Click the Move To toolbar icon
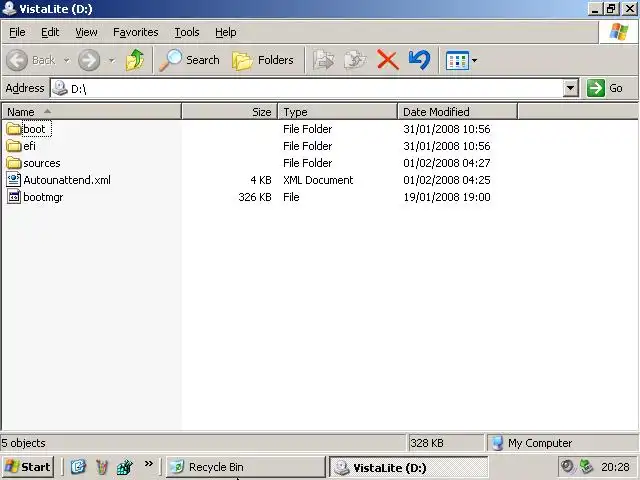Image resolution: width=640 pixels, height=480 pixels. [323, 60]
